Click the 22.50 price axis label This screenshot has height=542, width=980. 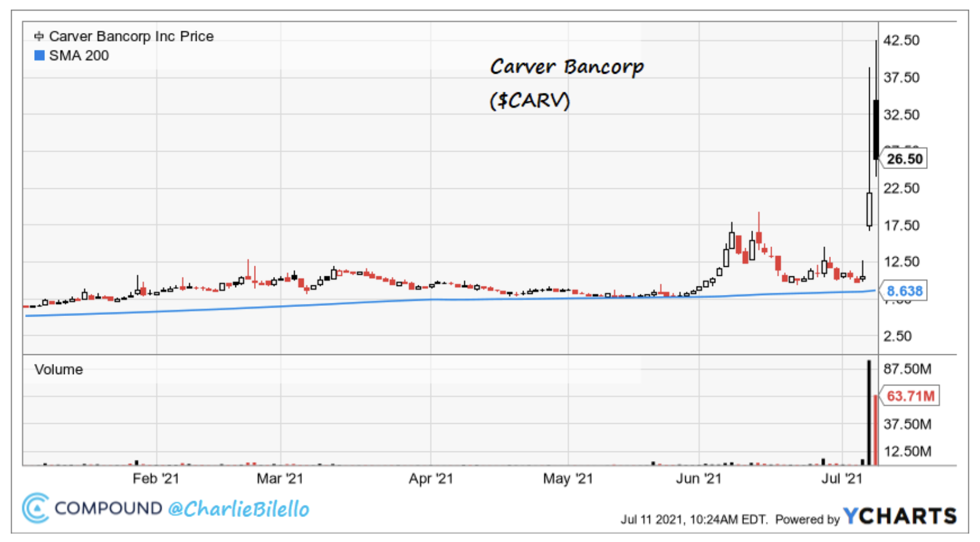(x=902, y=188)
